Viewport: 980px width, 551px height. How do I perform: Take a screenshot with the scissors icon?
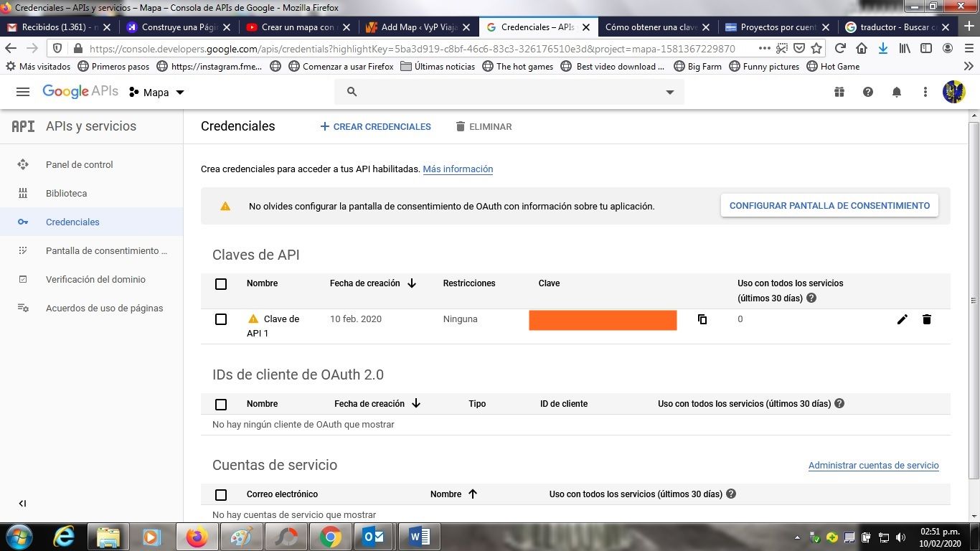click(x=781, y=48)
